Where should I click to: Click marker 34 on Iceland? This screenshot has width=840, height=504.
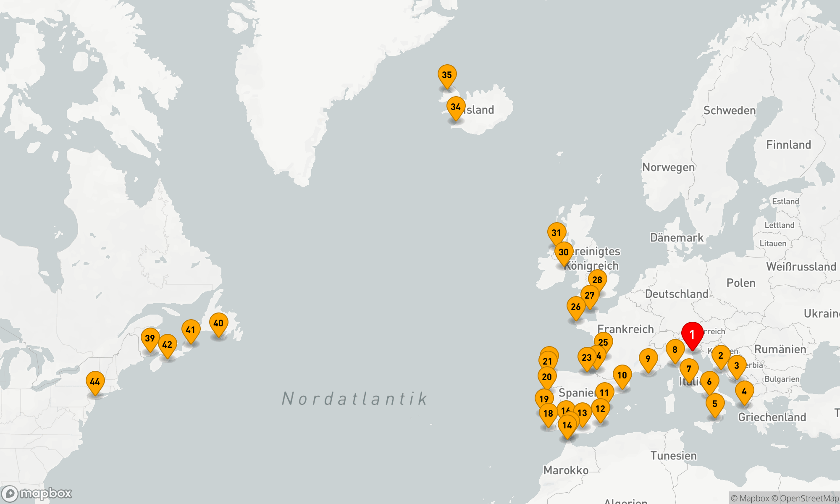pos(456,107)
